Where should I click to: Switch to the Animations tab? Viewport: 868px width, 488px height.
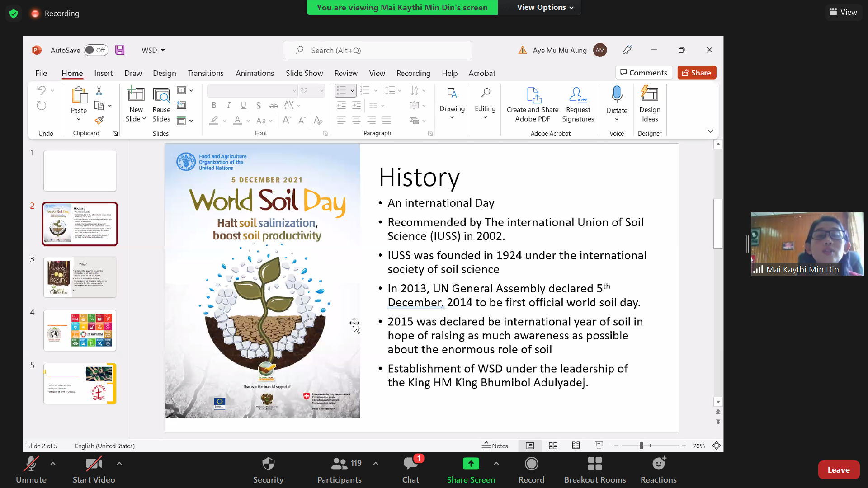click(x=255, y=73)
